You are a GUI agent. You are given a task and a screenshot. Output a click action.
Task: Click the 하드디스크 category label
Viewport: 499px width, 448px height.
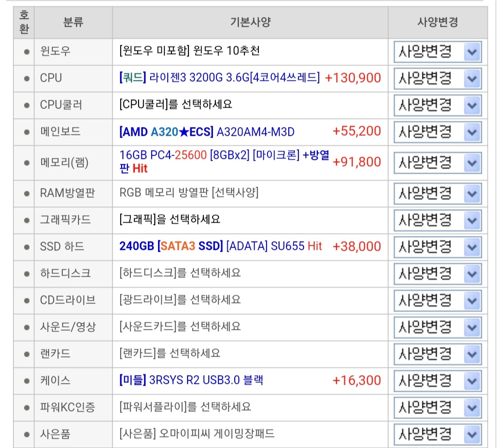65,273
